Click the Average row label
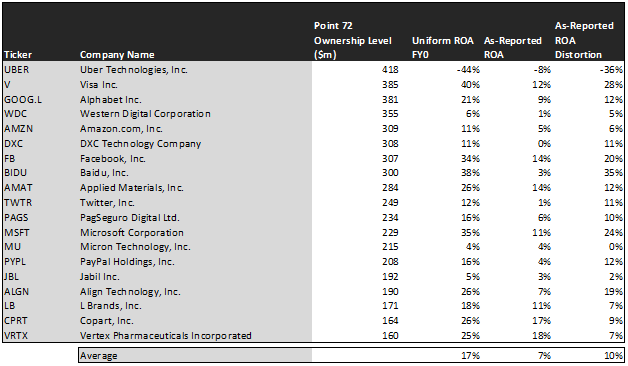The image size is (628, 366). coord(99,356)
